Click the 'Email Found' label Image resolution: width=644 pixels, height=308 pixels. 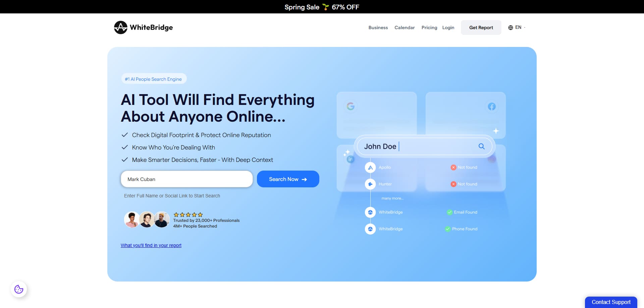coord(466,212)
